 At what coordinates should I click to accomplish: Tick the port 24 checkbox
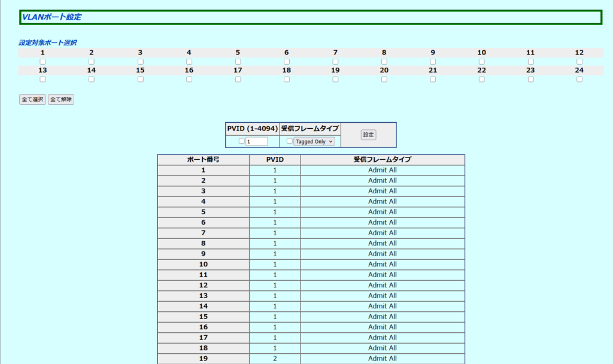(579, 79)
